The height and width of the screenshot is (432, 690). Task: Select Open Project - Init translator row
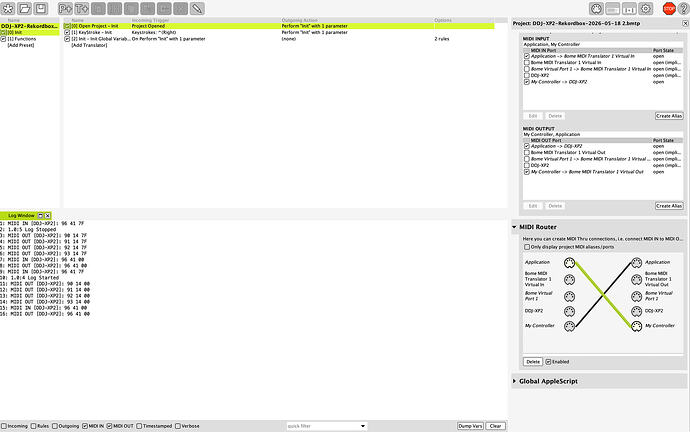pos(279,26)
